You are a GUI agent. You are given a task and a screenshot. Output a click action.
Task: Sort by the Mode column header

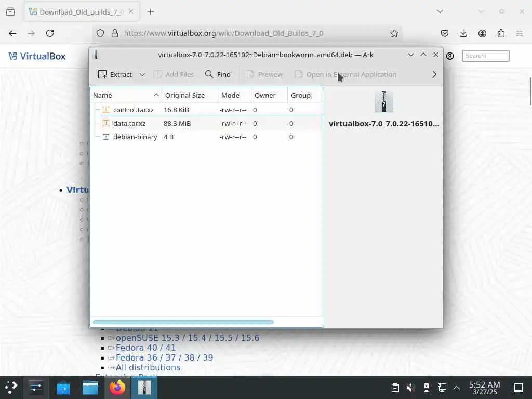pos(235,96)
